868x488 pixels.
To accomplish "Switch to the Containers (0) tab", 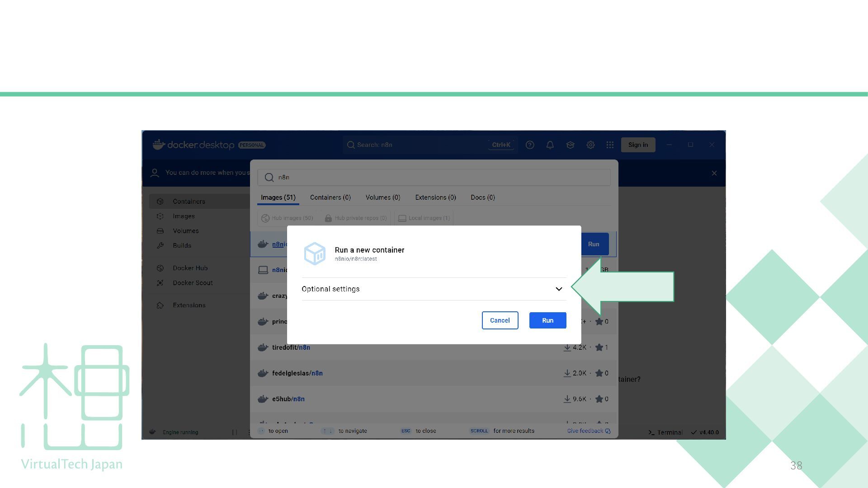I will coord(330,197).
